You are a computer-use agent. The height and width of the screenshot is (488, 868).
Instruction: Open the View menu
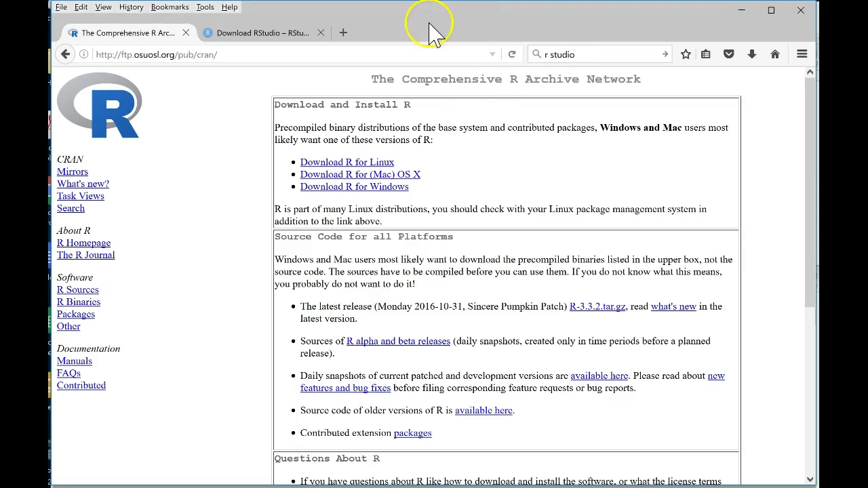click(103, 7)
